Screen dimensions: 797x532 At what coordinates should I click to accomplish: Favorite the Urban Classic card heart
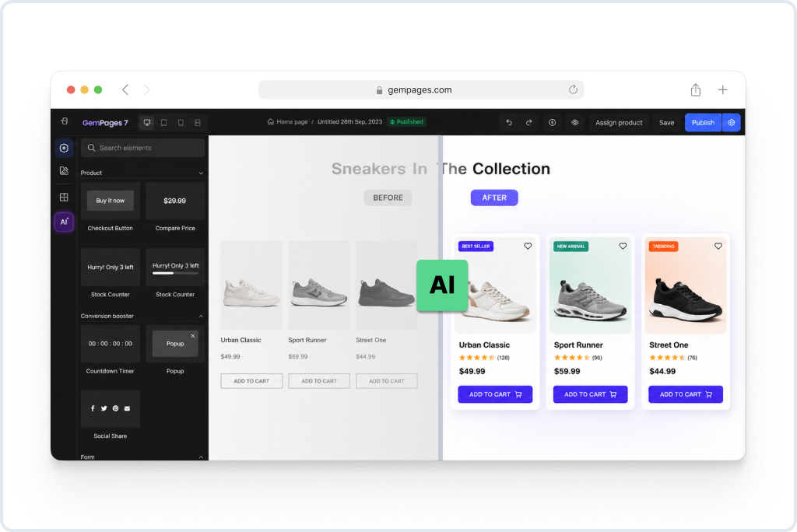tap(528, 246)
